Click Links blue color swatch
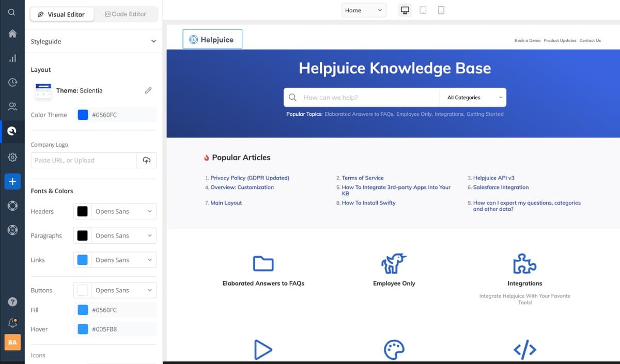Image resolution: width=620 pixels, height=364 pixels. click(x=82, y=260)
